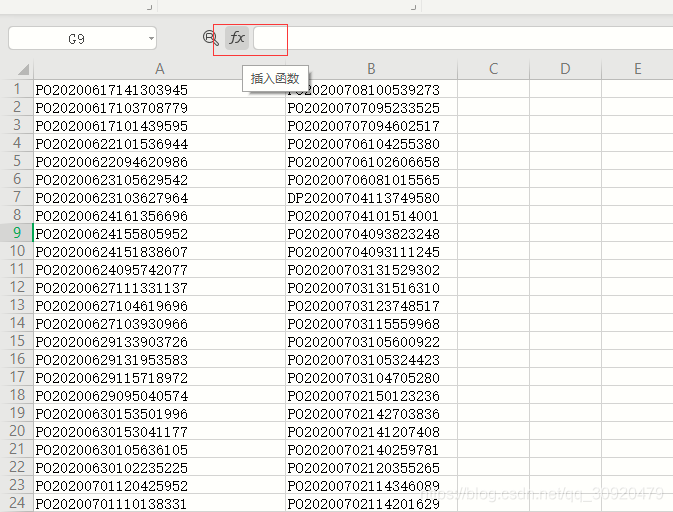Viewport: 673px width, 512px height.
Task: Click cell PO20200703123748517
Action: click(372, 306)
